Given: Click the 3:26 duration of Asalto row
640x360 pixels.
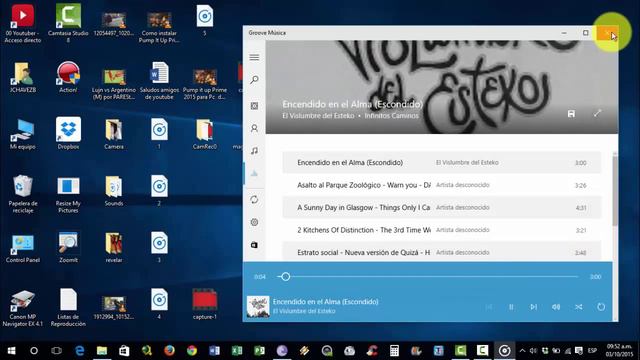Looking at the screenshot, I should 580,185.
